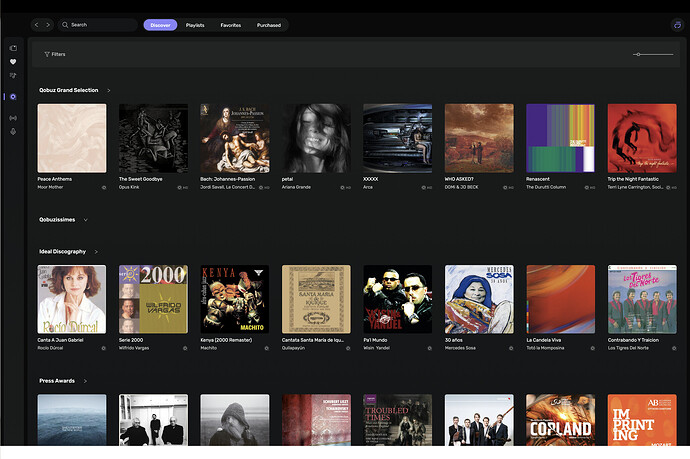Open the playlists music-notes sidebar icon
This screenshot has width=690, height=459.
point(13,76)
